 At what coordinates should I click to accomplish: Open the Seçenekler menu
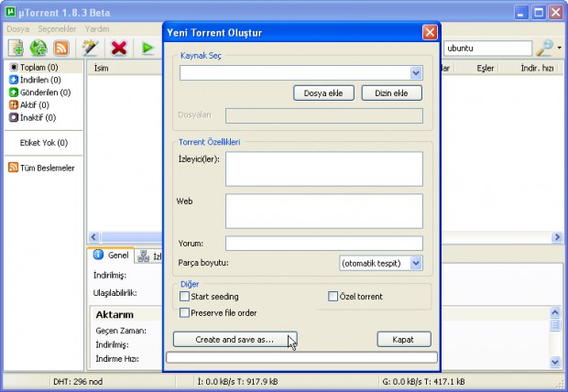57,29
